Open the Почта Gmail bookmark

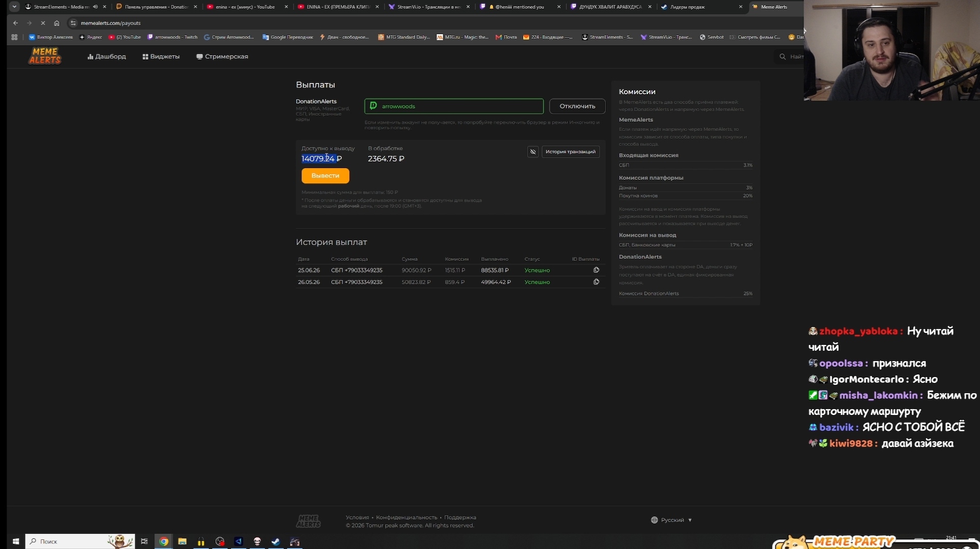(506, 37)
